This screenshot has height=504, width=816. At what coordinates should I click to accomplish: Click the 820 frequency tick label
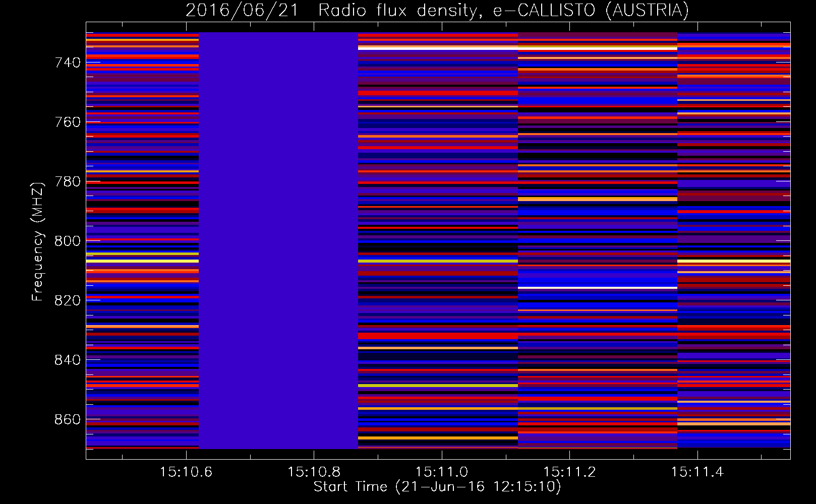tap(68, 300)
